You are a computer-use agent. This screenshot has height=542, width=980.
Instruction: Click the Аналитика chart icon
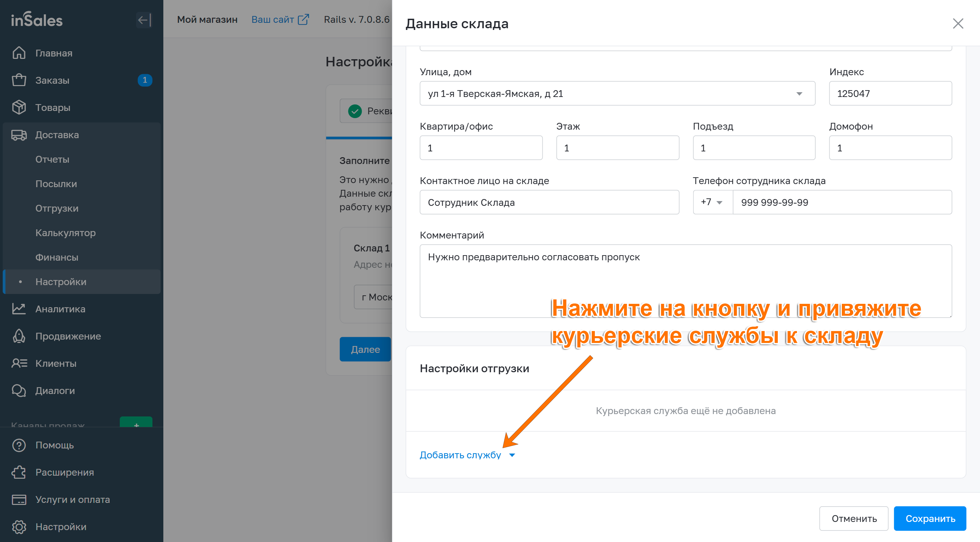point(19,309)
